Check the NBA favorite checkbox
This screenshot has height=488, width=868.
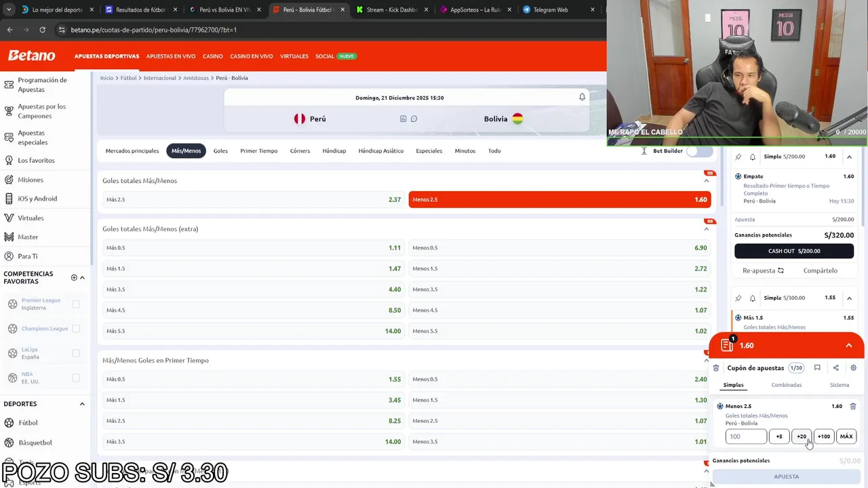[76, 378]
